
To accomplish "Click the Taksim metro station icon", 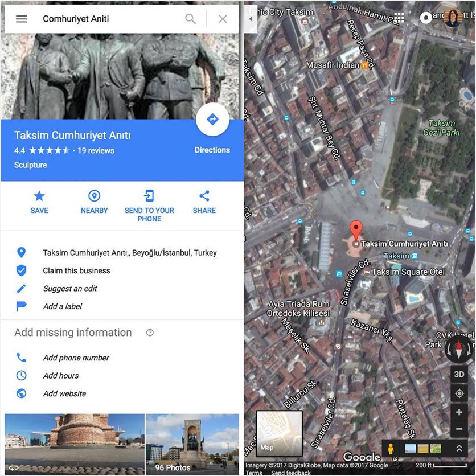I will [414, 256].
